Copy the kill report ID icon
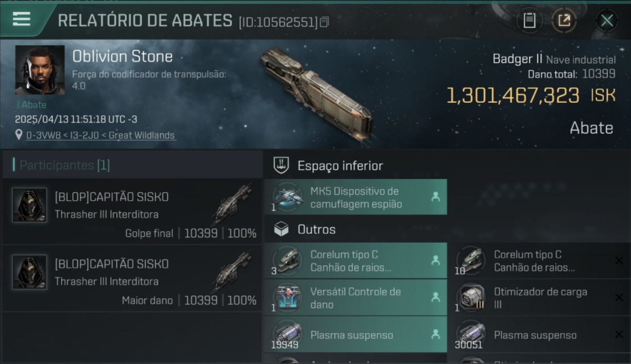Image resolution: width=631 pixels, height=364 pixels. tap(325, 22)
